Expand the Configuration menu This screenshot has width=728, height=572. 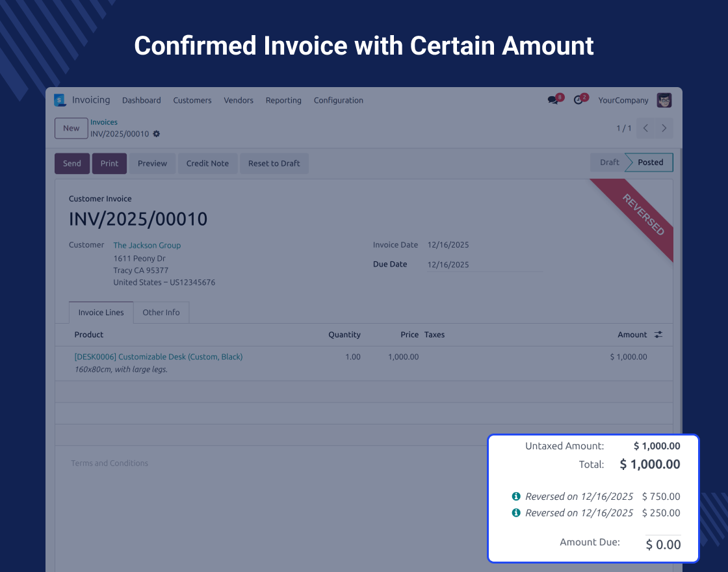pyautogui.click(x=338, y=100)
